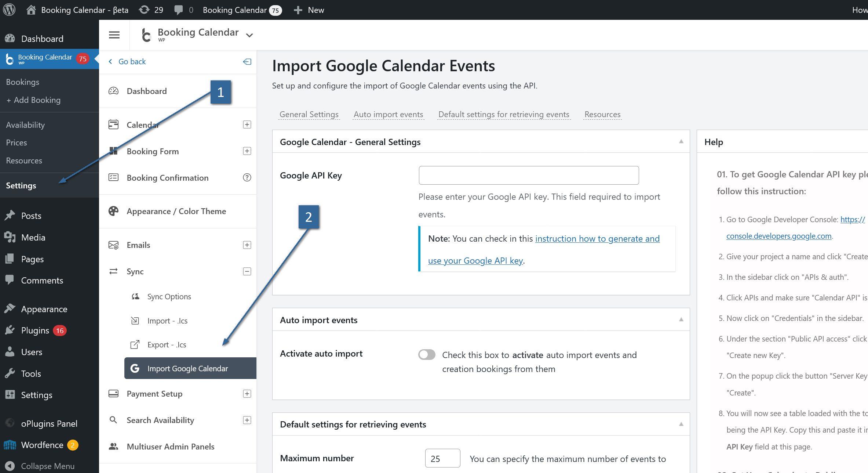The height and width of the screenshot is (473, 868).
Task: Click the Go back link
Action: [x=127, y=61]
